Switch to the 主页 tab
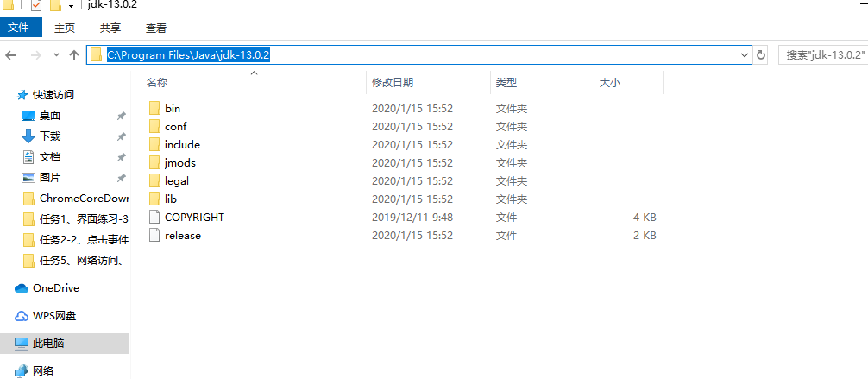The height and width of the screenshot is (379, 868). coord(65,28)
